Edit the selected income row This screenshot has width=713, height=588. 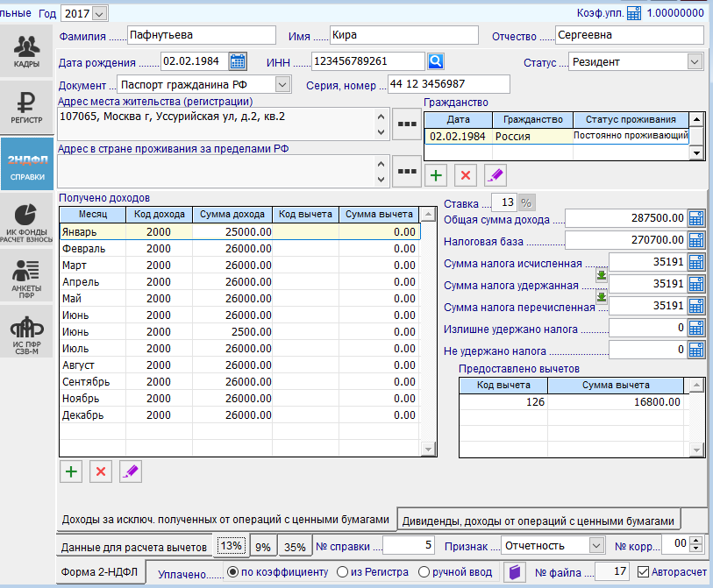[131, 471]
